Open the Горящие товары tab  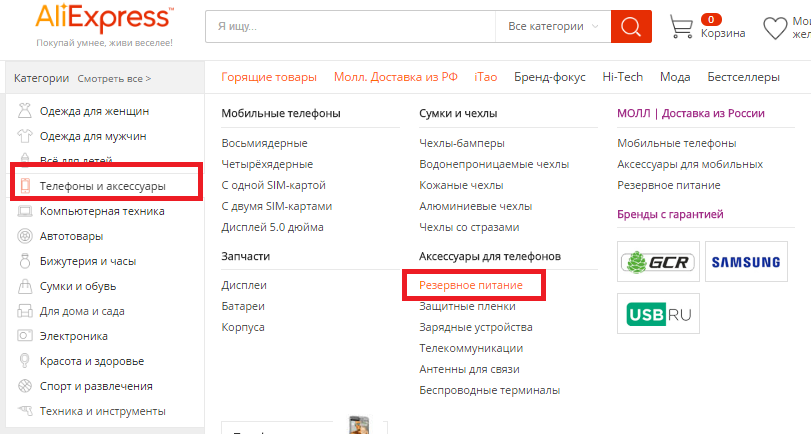[x=269, y=77]
